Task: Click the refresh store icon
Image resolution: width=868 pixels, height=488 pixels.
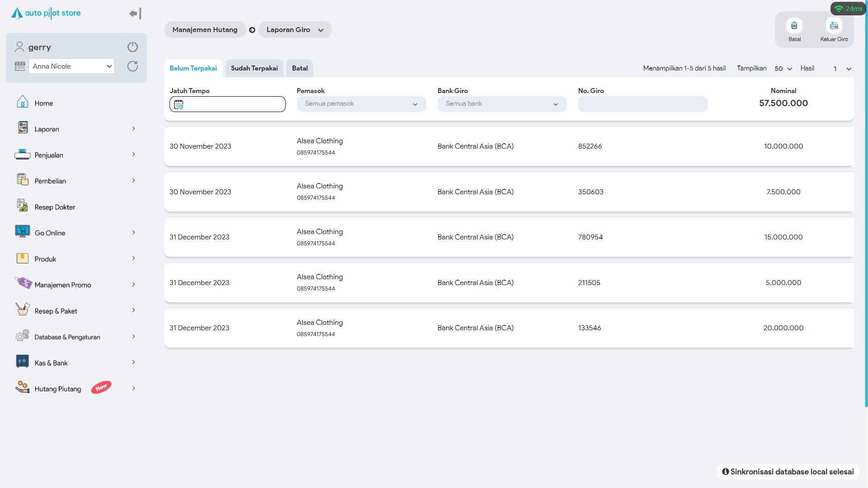Action: tap(132, 66)
